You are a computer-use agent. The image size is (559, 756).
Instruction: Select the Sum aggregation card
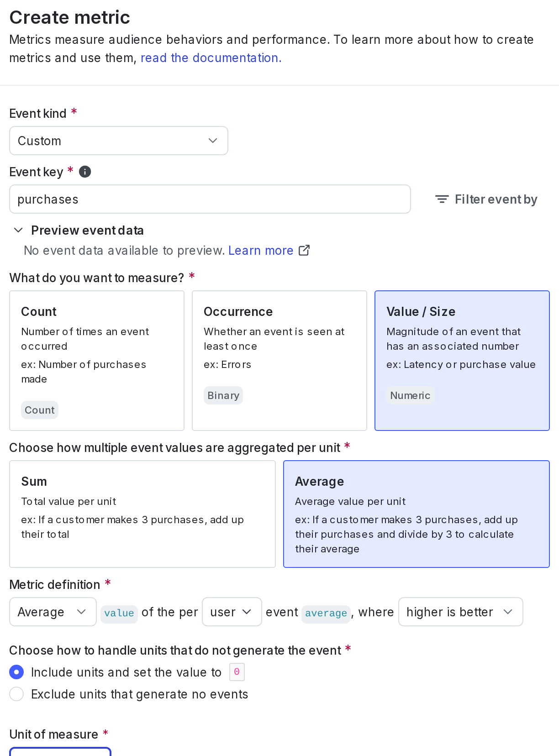coord(142,514)
